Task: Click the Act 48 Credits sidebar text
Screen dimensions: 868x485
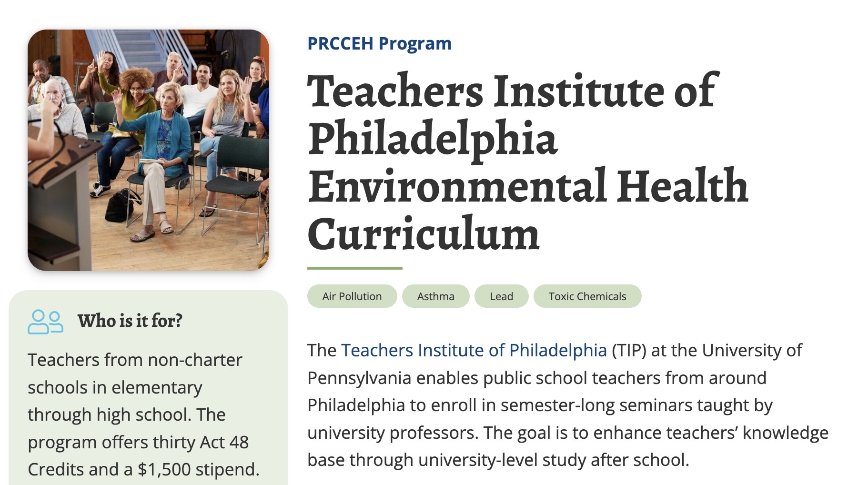Action: click(138, 456)
